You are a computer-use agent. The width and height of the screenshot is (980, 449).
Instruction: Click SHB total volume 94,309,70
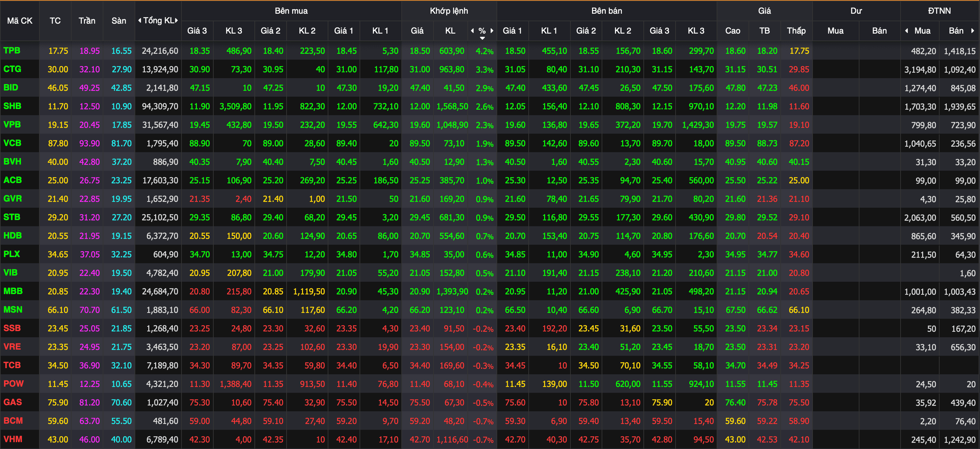tap(160, 107)
